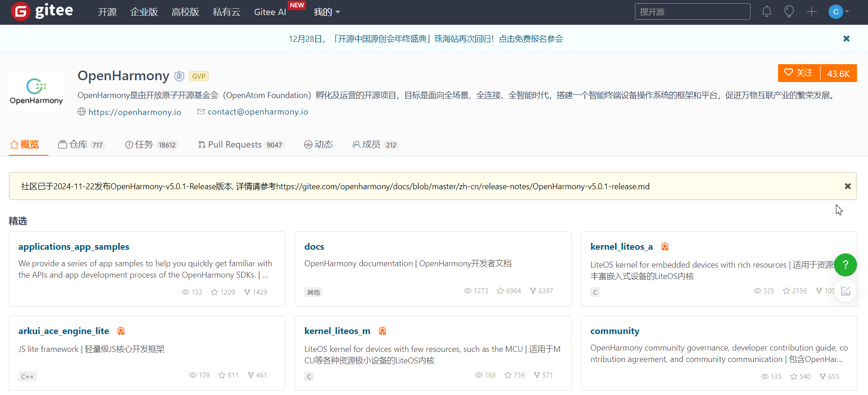868x395 pixels.
Task: Click the contact@openharmony.io email link
Action: click(258, 112)
